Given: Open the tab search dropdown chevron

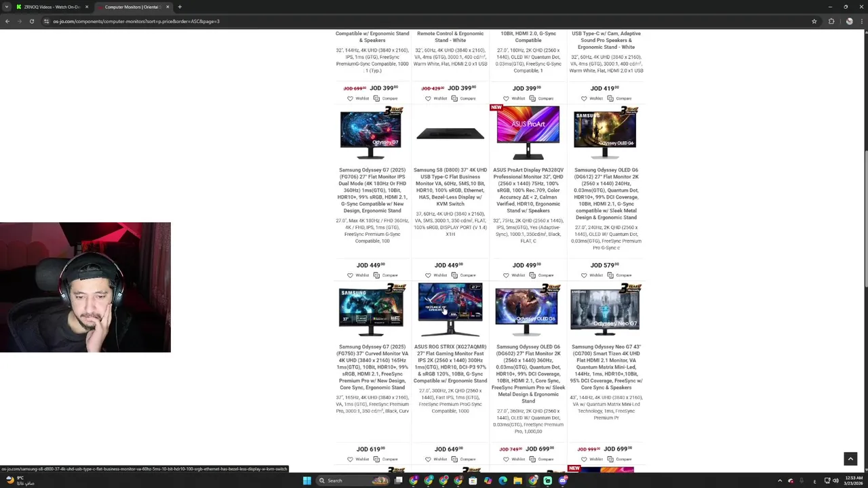Looking at the screenshot, I should pos(7,7).
